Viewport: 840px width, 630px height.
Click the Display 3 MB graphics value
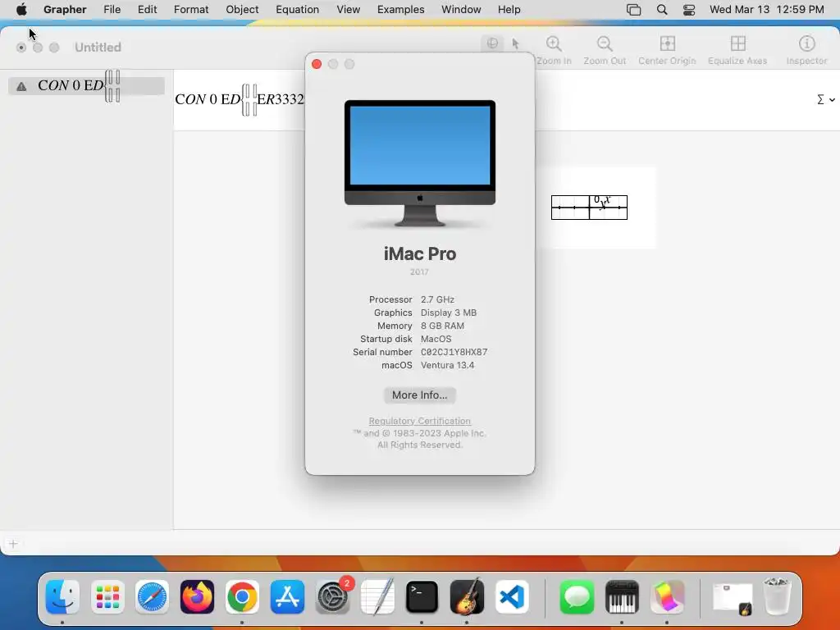tap(449, 313)
